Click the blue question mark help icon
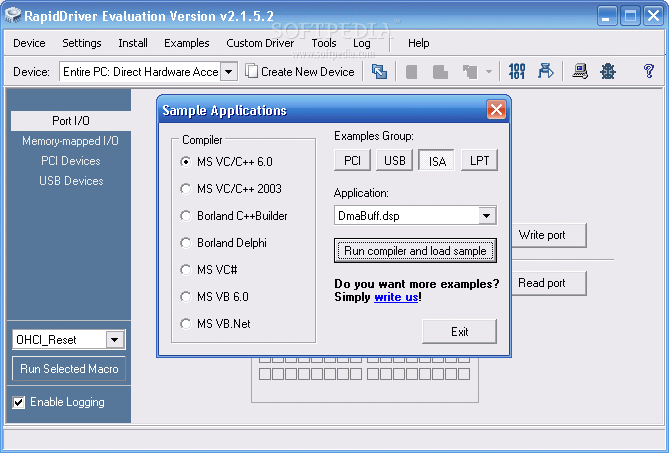This screenshot has width=669, height=453. tap(649, 71)
